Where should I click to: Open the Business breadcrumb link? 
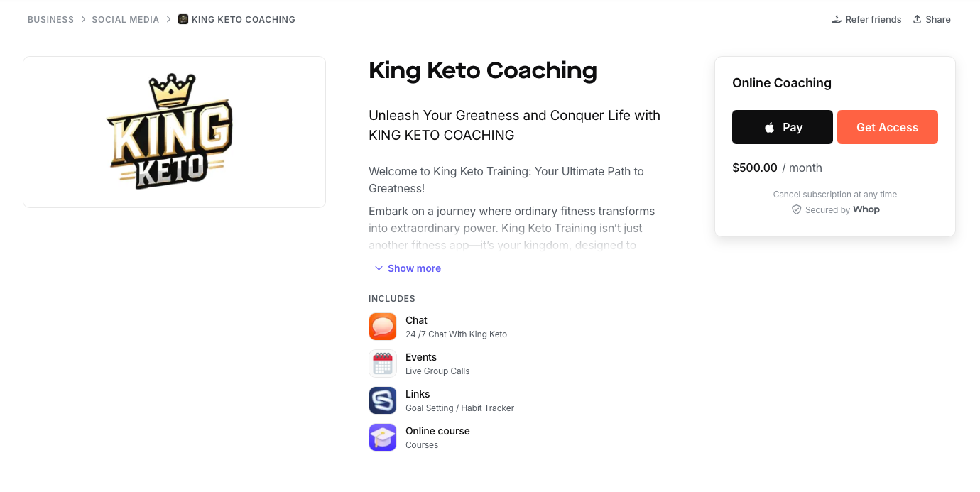click(50, 19)
